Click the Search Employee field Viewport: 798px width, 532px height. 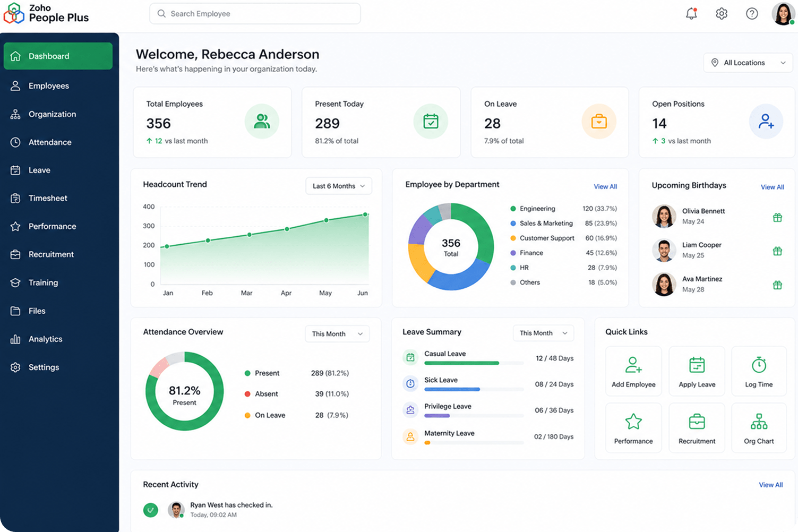(255, 14)
